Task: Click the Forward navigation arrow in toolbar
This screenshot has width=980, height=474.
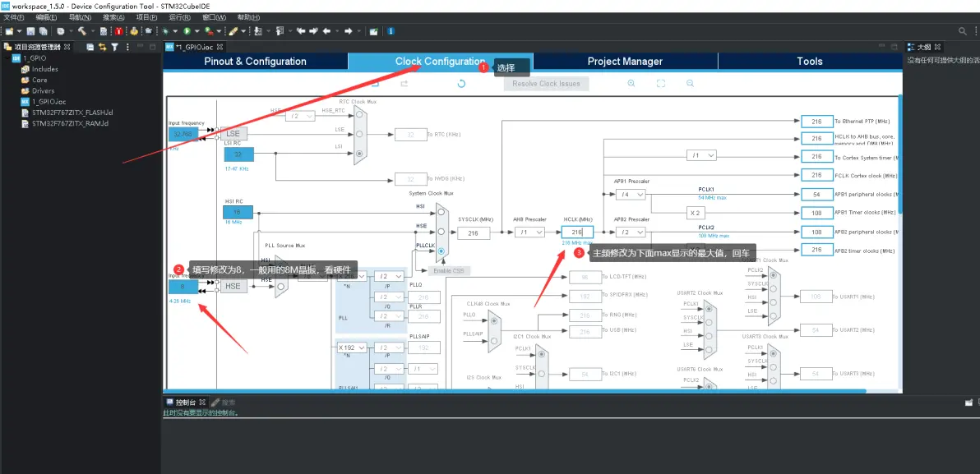Action: point(348,30)
